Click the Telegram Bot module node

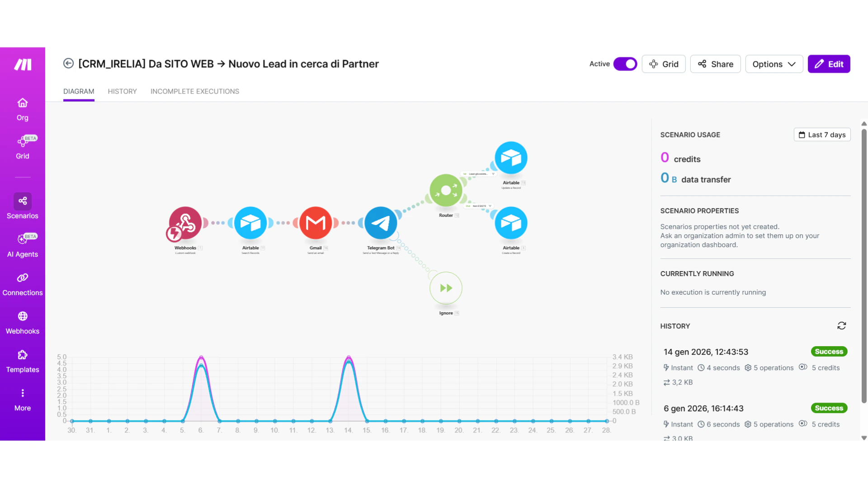pos(381,223)
